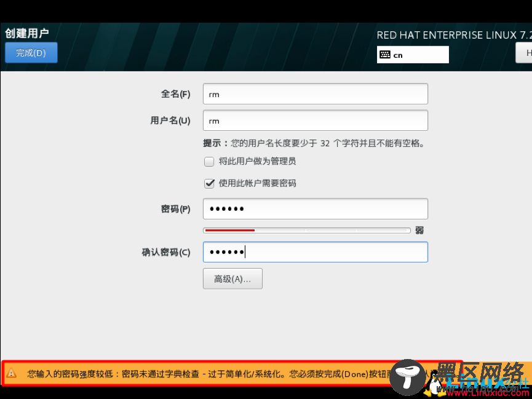This screenshot has width=532, height=399.
Task: Click the keyboard icon next to cn
Action: pos(385,55)
